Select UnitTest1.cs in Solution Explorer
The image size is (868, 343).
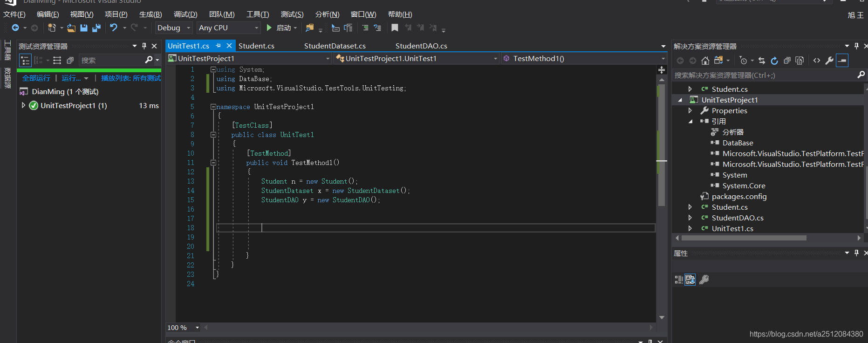click(732, 228)
